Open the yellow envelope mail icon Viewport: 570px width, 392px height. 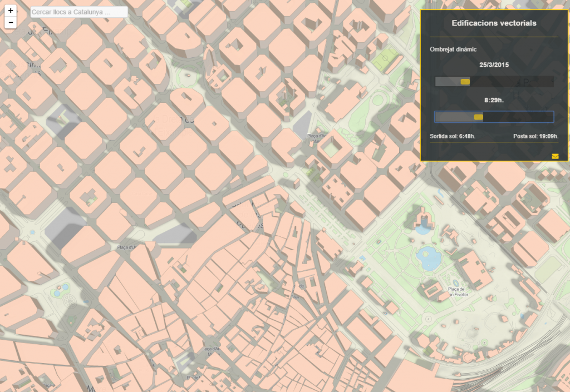tap(555, 156)
